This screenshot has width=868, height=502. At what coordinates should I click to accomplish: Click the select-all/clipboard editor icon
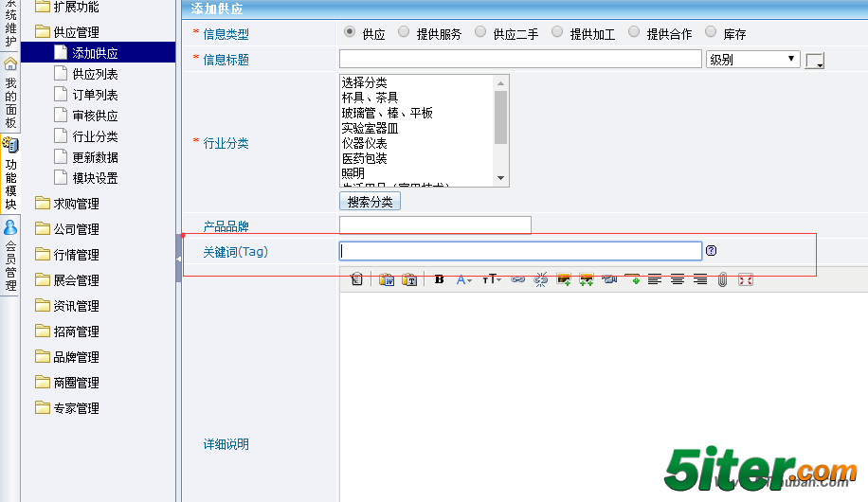[357, 279]
